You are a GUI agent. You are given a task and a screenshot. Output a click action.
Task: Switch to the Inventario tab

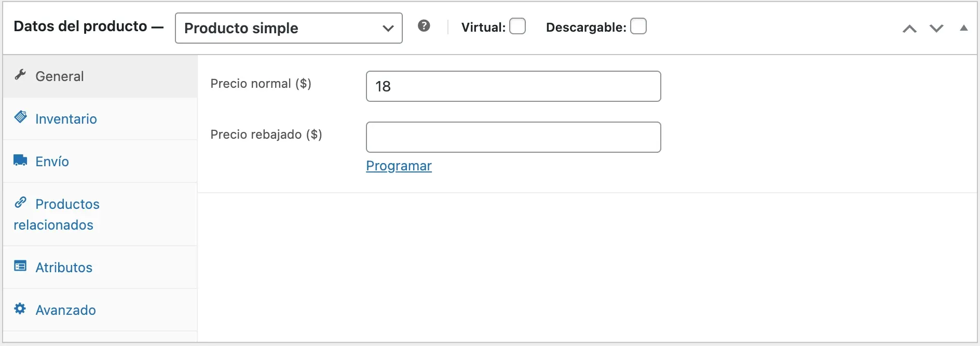(65, 118)
